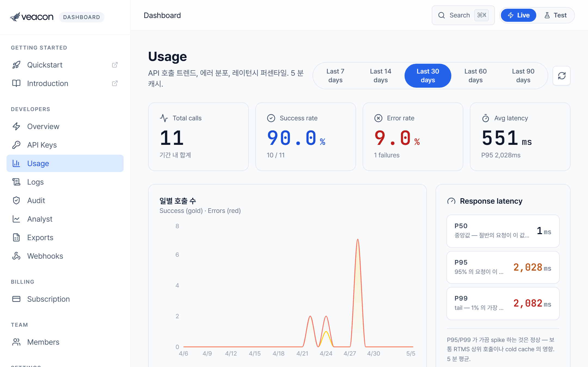The width and height of the screenshot is (588, 367).
Task: Click the Quickstart rocket icon
Action: [x=16, y=65]
